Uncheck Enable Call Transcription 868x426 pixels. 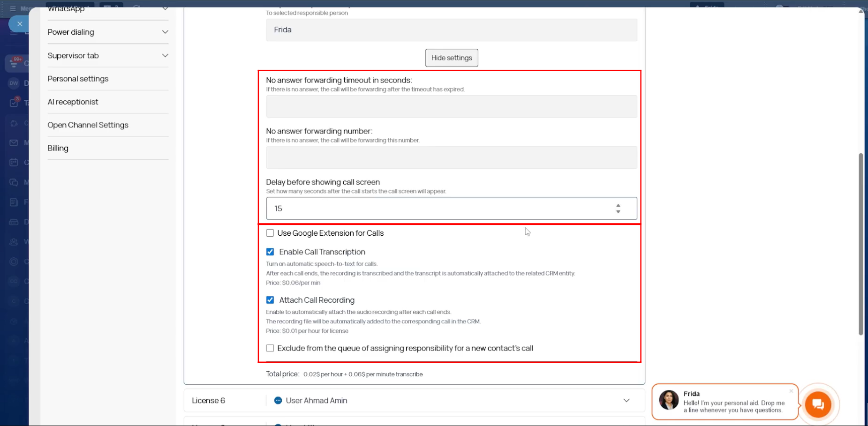pos(270,252)
